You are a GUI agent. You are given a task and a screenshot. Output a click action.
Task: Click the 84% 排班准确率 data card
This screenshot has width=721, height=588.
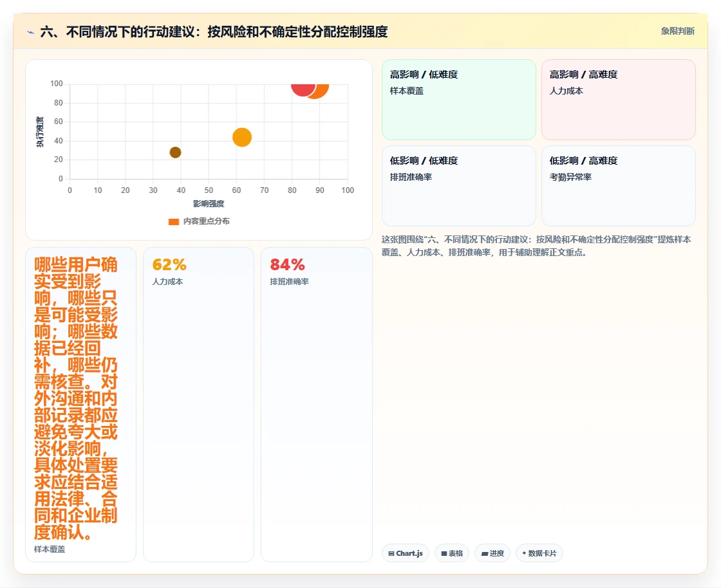(316, 404)
